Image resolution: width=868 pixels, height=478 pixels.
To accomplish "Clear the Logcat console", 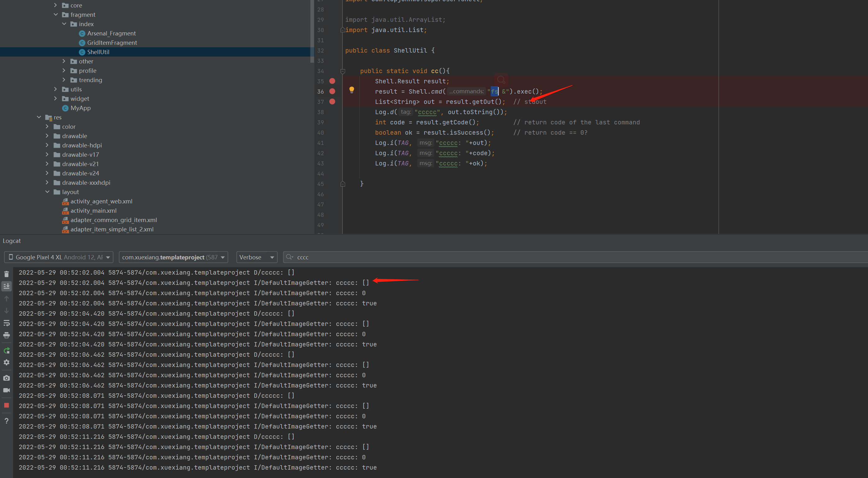I will click(x=7, y=274).
